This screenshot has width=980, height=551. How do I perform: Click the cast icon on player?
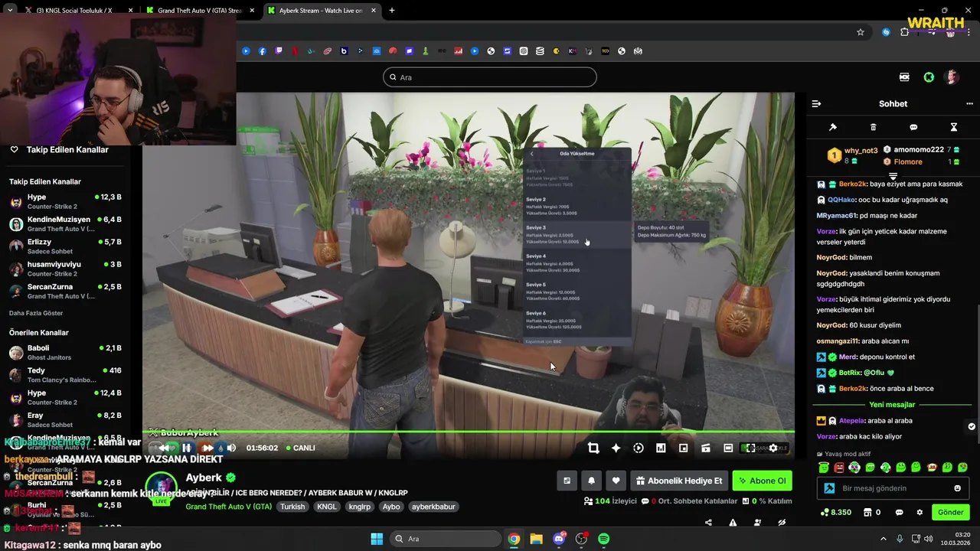[x=706, y=448]
